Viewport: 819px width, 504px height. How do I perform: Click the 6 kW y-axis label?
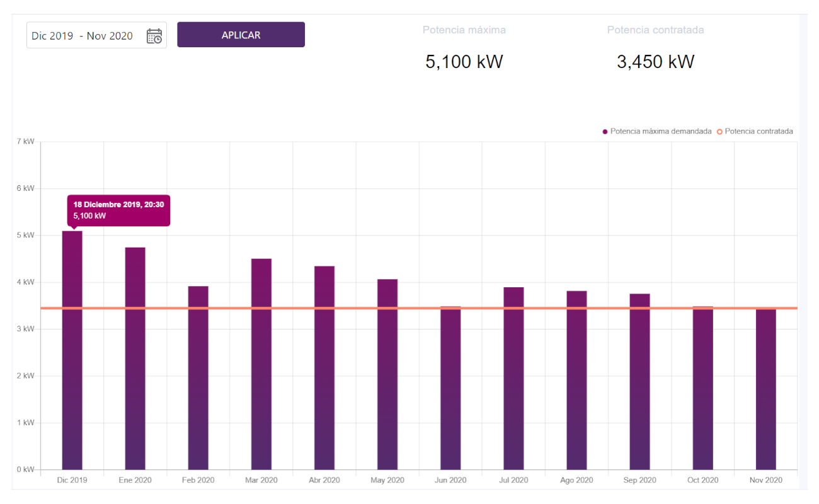click(26, 188)
